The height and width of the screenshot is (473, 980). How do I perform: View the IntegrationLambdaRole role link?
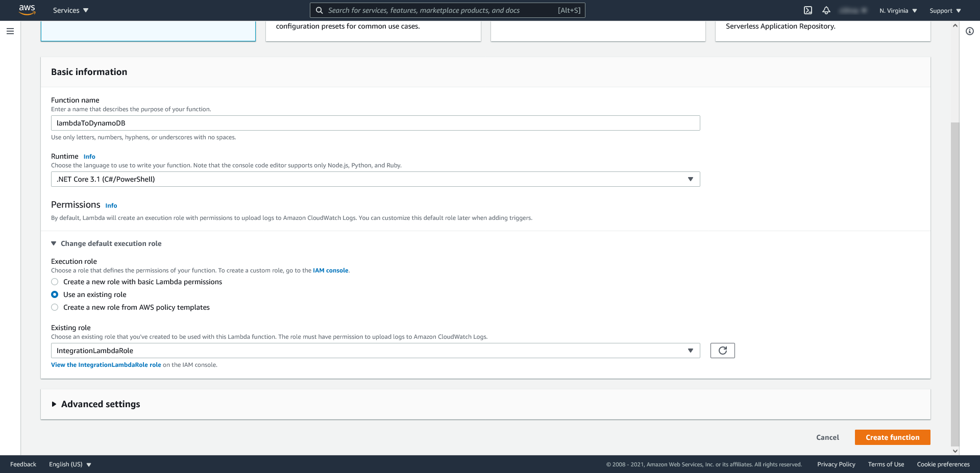click(x=106, y=365)
